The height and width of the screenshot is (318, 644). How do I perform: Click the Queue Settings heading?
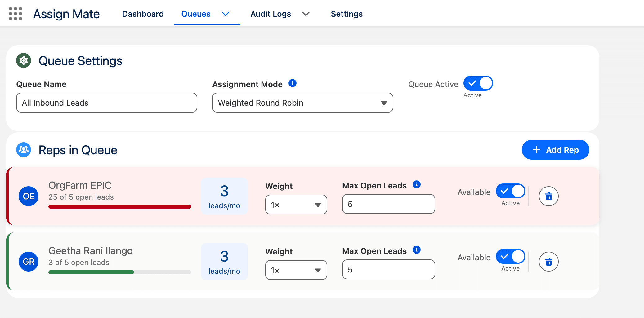tap(80, 61)
